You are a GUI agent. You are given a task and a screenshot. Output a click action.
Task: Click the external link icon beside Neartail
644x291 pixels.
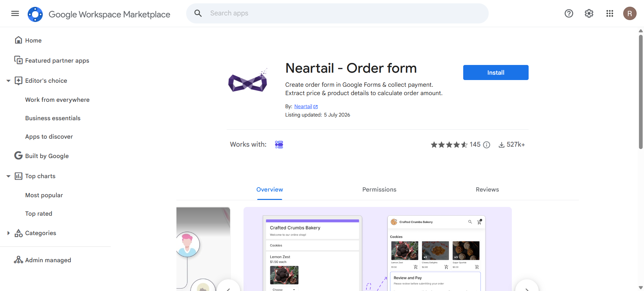(316, 107)
